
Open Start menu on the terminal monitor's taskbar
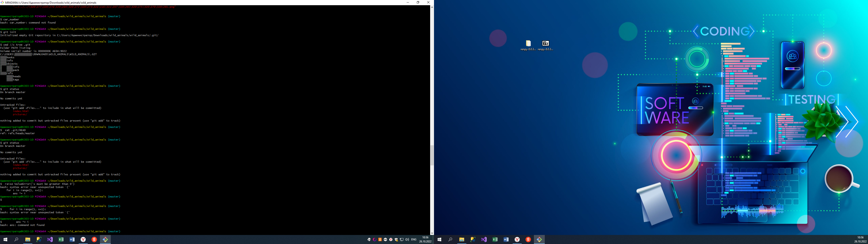point(5,240)
